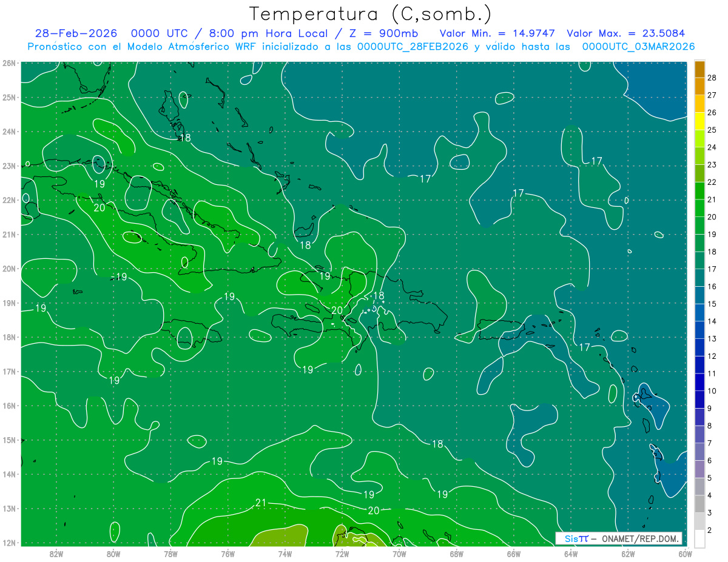Click the legend swatch between 26 and 27
728x562 pixels.
coord(699,104)
